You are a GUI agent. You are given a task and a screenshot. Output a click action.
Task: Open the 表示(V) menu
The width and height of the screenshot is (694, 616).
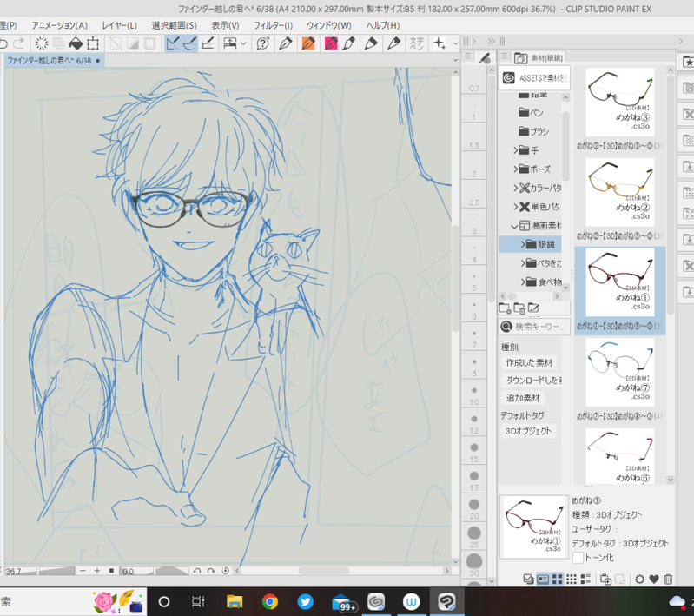[x=225, y=25]
